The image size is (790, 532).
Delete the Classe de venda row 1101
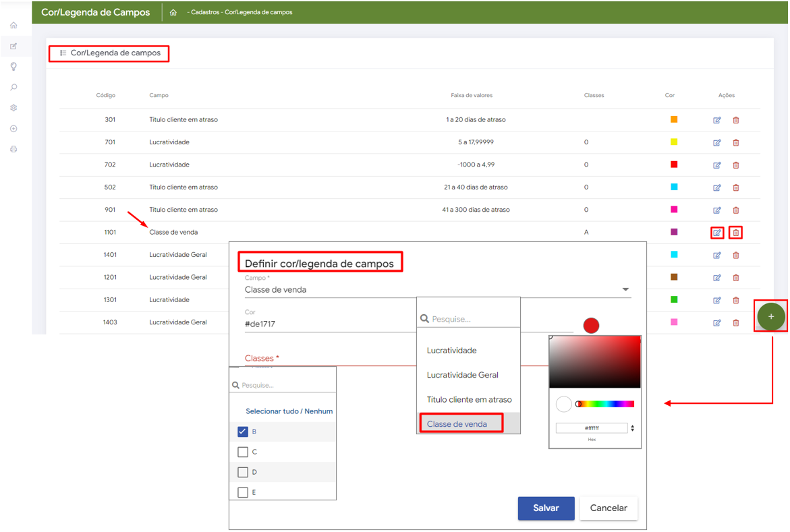pos(736,233)
